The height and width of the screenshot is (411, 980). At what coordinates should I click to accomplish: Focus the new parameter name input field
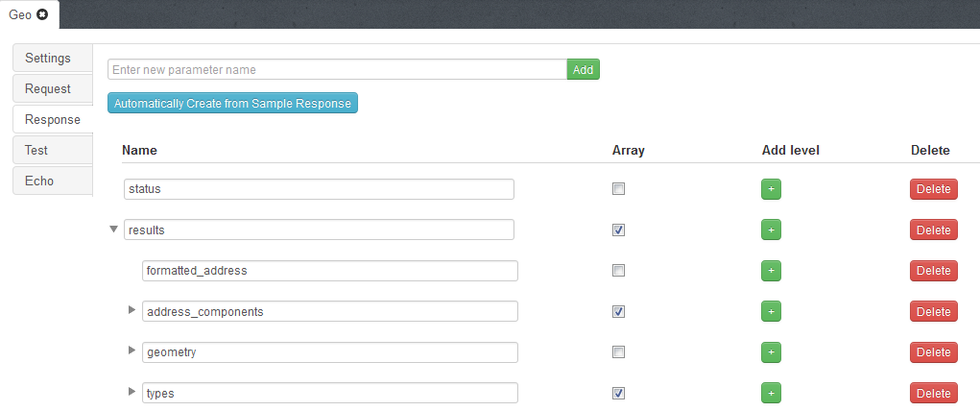pos(337,69)
